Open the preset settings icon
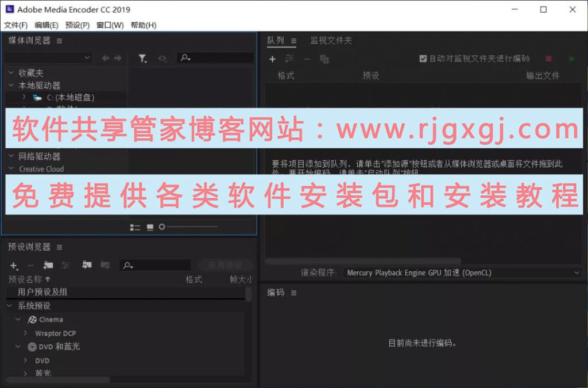This screenshot has height=388, width=588. coord(65,266)
